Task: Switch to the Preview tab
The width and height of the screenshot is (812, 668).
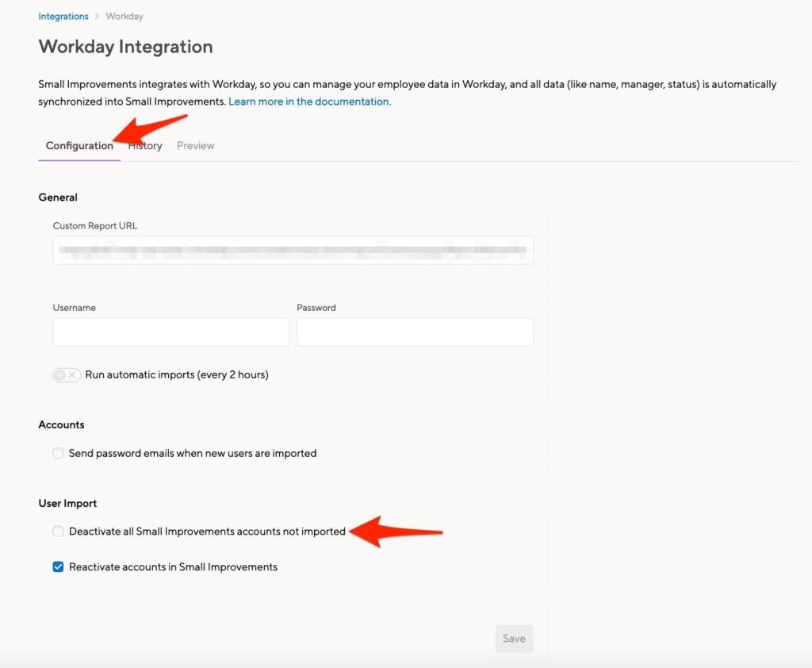Action: click(x=195, y=146)
